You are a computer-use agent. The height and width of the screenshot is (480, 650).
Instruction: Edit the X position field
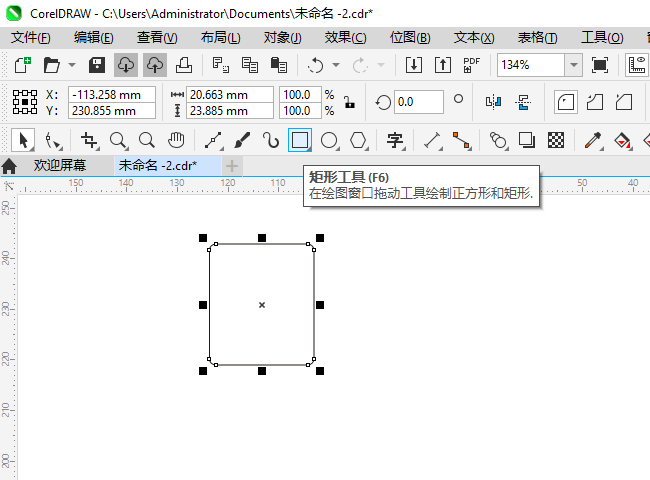coord(112,95)
